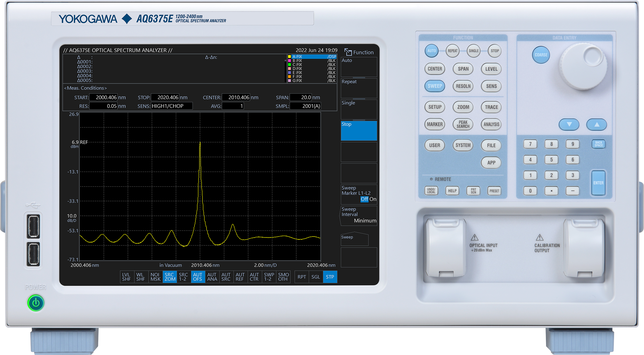Toggle the SRC ZOM soft key
The image size is (644, 355).
(x=170, y=277)
